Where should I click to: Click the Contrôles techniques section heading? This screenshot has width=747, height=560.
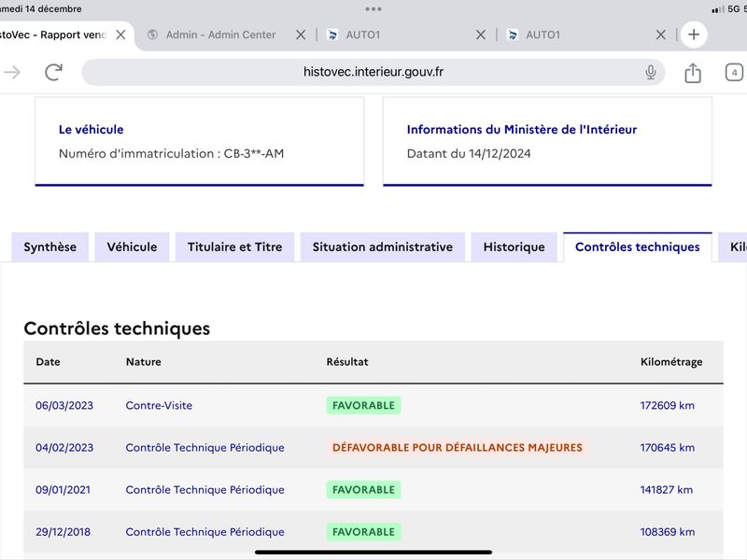(x=117, y=329)
